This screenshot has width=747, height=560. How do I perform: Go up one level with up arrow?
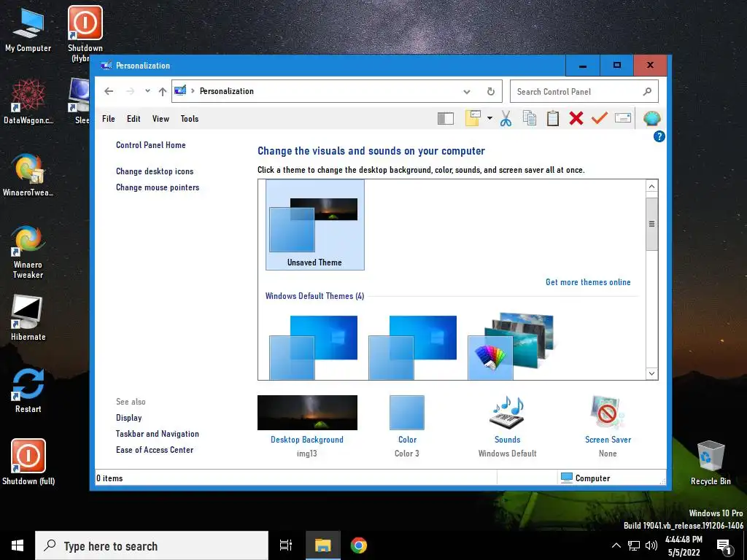click(163, 91)
